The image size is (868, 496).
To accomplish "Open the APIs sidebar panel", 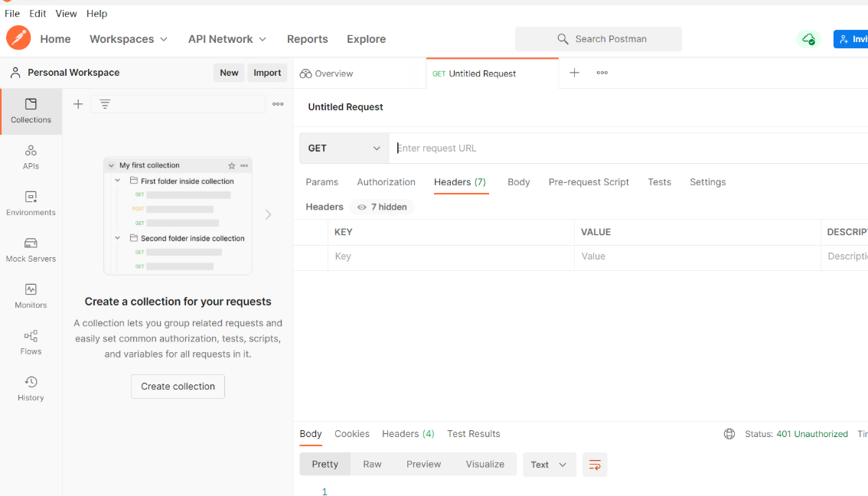I will pyautogui.click(x=31, y=158).
